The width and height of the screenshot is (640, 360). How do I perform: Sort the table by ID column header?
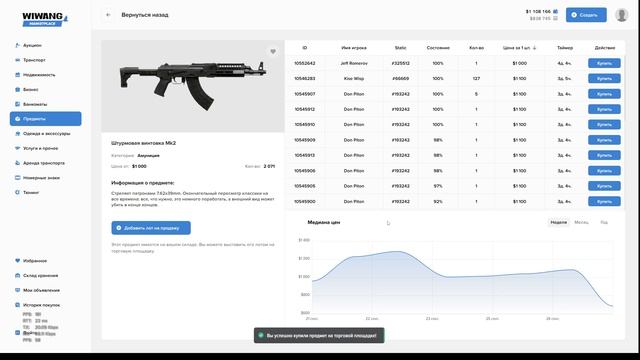pos(304,48)
